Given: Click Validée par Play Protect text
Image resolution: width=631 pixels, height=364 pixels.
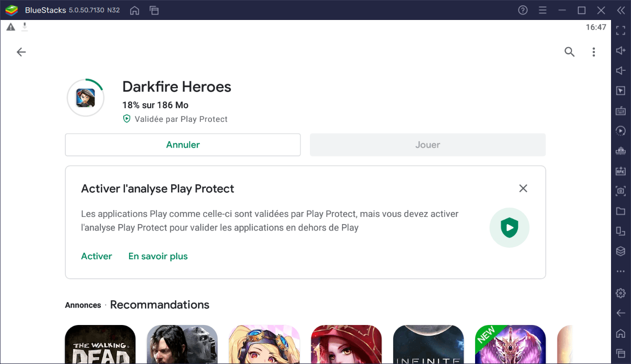Looking at the screenshot, I should tap(181, 119).
